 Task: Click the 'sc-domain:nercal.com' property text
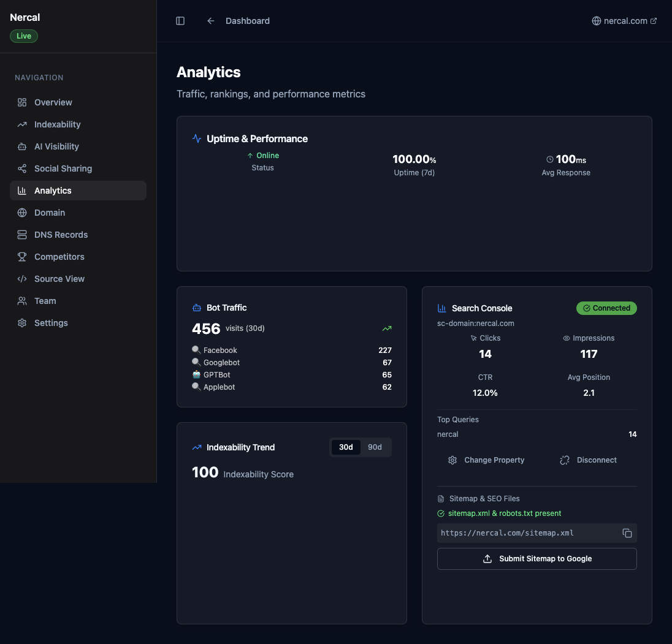(x=476, y=324)
